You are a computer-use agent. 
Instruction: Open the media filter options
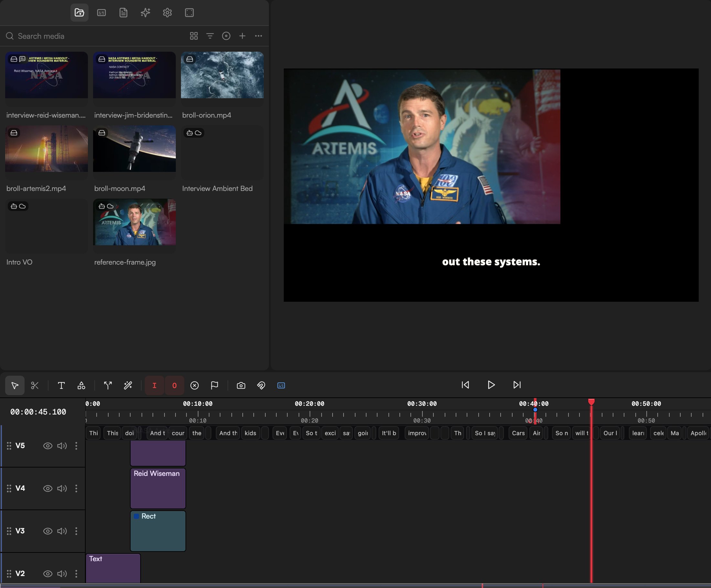click(x=210, y=36)
